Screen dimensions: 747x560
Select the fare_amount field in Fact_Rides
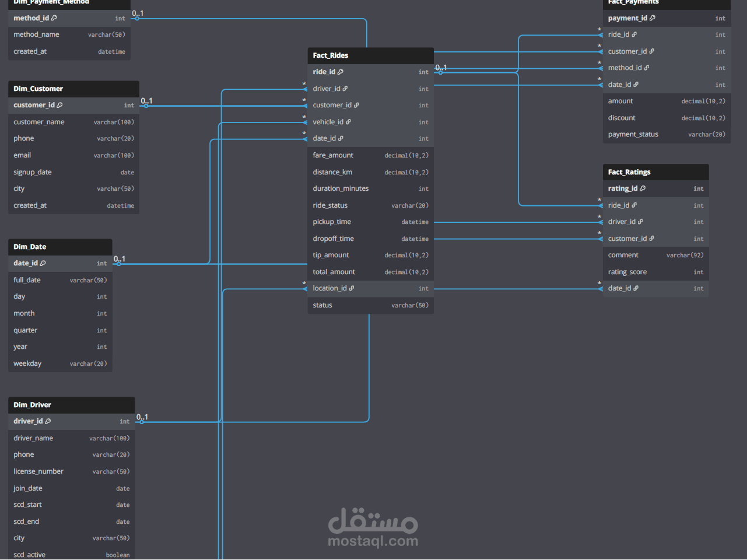pyautogui.click(x=332, y=155)
